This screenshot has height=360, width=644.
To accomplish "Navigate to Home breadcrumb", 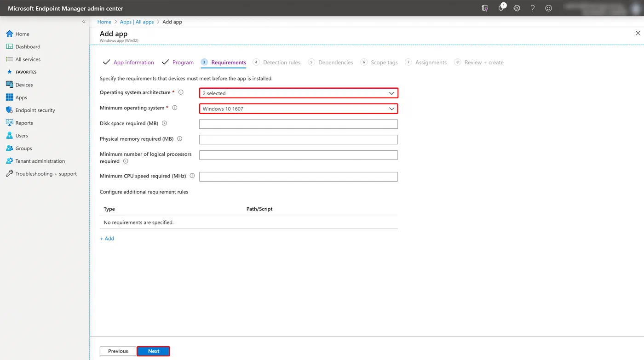I will pyautogui.click(x=104, y=22).
